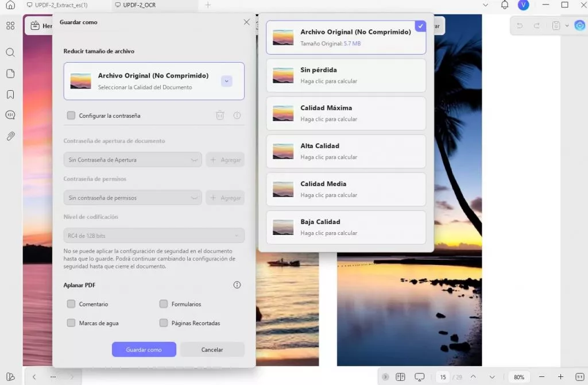
Task: Check the Páginas Recortadas option
Action: [164, 323]
